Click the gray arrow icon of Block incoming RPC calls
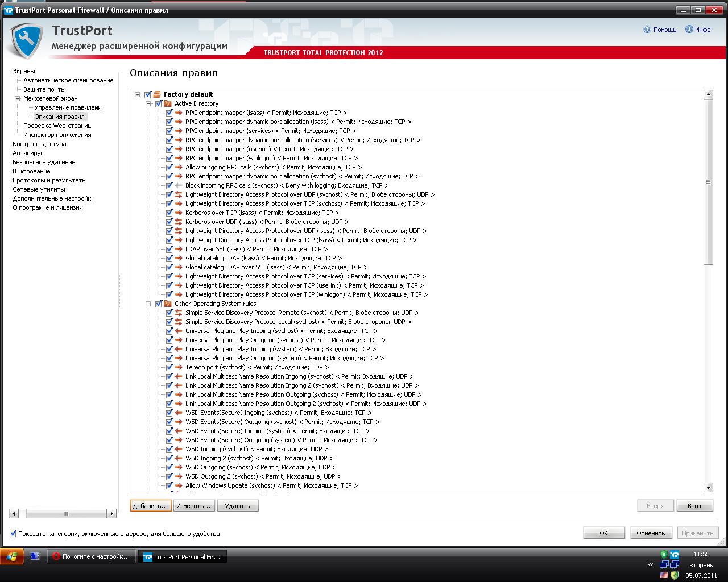This screenshot has height=582, width=728. (x=179, y=185)
